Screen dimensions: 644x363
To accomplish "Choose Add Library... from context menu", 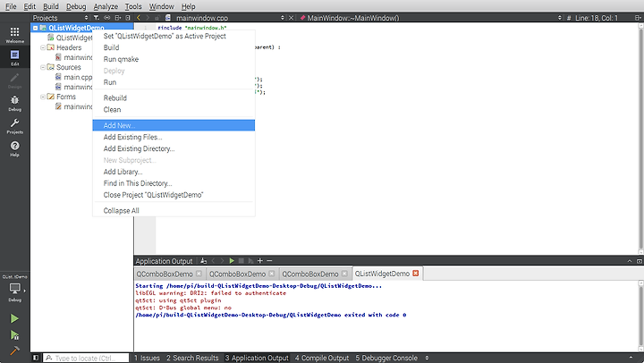I will (174, 172).
